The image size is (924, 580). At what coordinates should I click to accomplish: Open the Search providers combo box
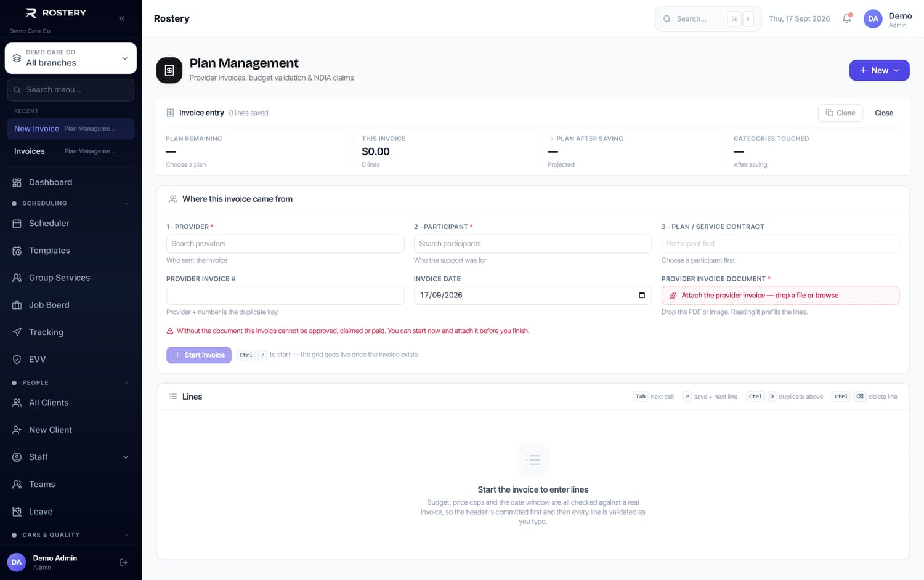point(285,244)
